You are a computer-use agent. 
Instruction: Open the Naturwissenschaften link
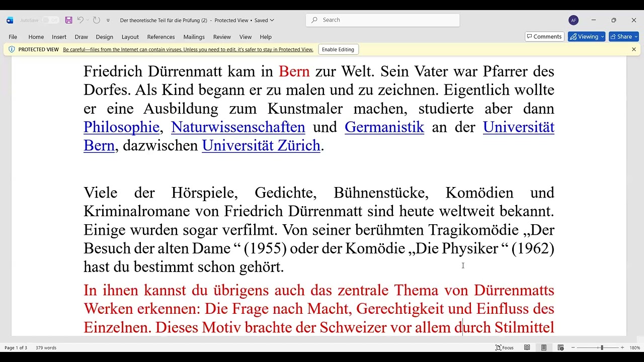(238, 127)
